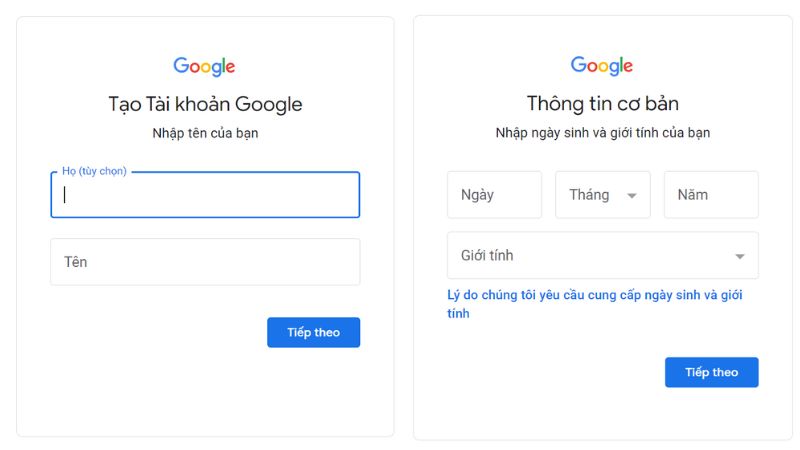Click the 'Tạo Tài khoản Google' heading
Viewport: 800px width, 450px height.
[x=205, y=104]
